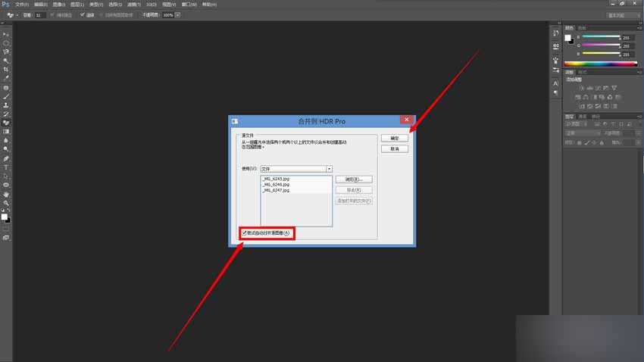Click the 浏览 (Browse) button
Image resolution: width=644 pixels, height=362 pixels.
coord(353,179)
